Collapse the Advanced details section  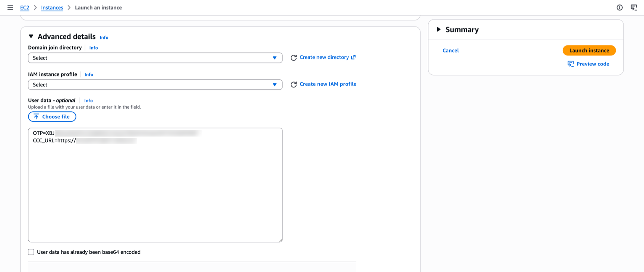pos(31,36)
